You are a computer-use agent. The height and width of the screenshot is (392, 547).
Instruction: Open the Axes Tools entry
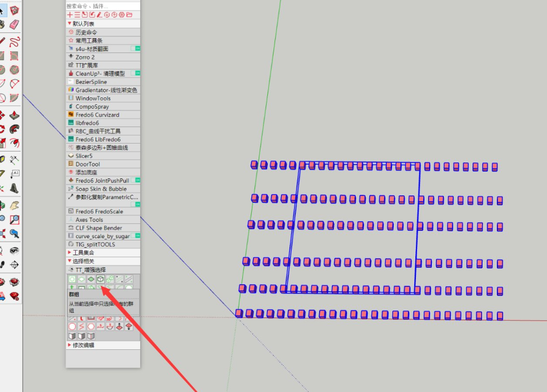103,220
